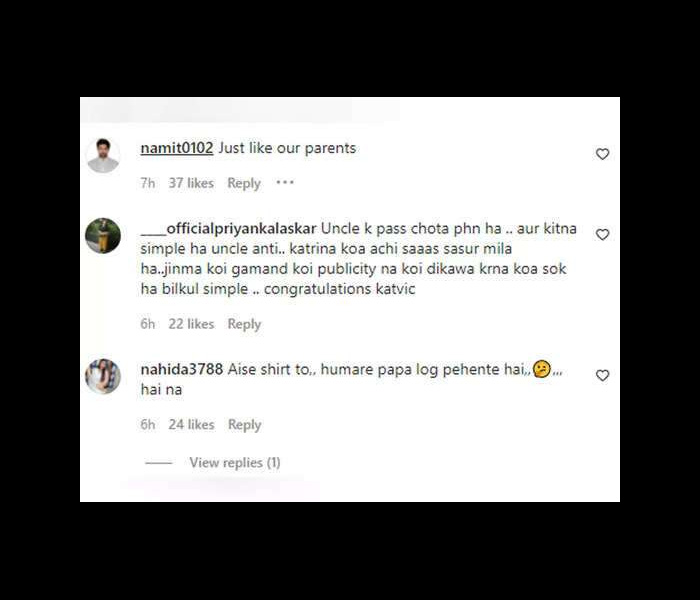Click the 6h timestamp under officialpriyankalaskar's comment
The width and height of the screenshot is (700, 600).
(148, 324)
